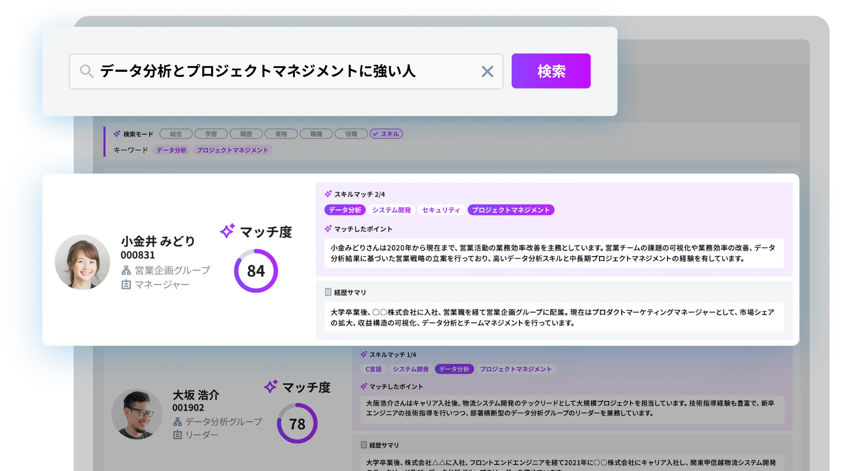
Task: Click the 84 match score progress ring
Action: pyautogui.click(x=256, y=271)
